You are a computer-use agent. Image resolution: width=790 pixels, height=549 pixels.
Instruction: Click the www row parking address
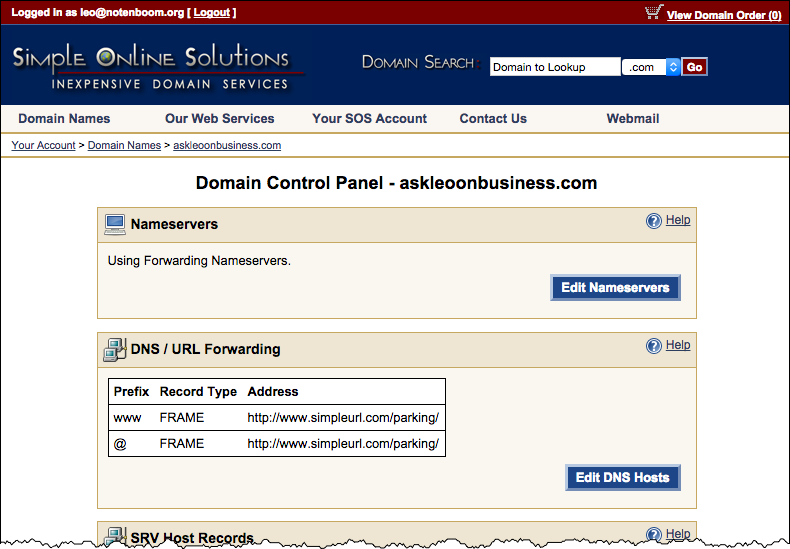343,418
